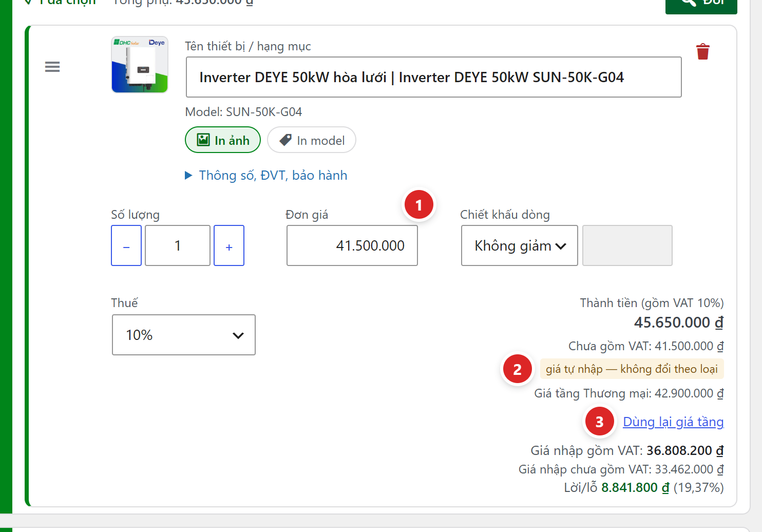The image size is (762, 532).
Task: Increase quantity with the plus button
Action: pyautogui.click(x=229, y=245)
